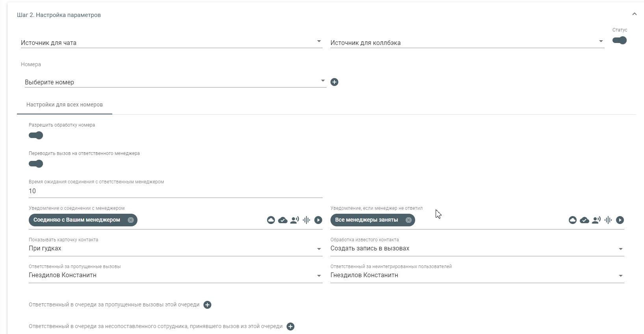This screenshot has width=644, height=334.
Task: Add responsible for missed calls in queue
Action: (208, 305)
